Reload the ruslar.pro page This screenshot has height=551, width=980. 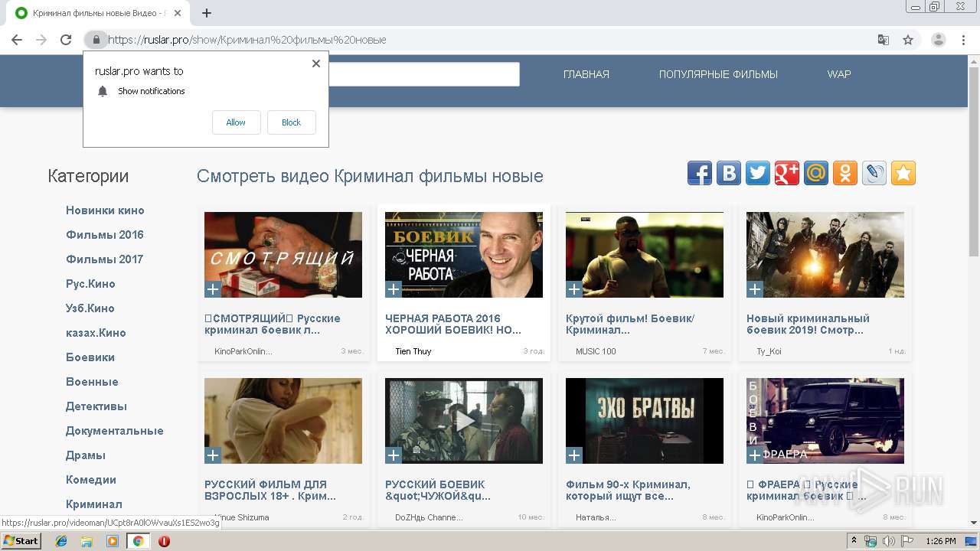click(66, 40)
